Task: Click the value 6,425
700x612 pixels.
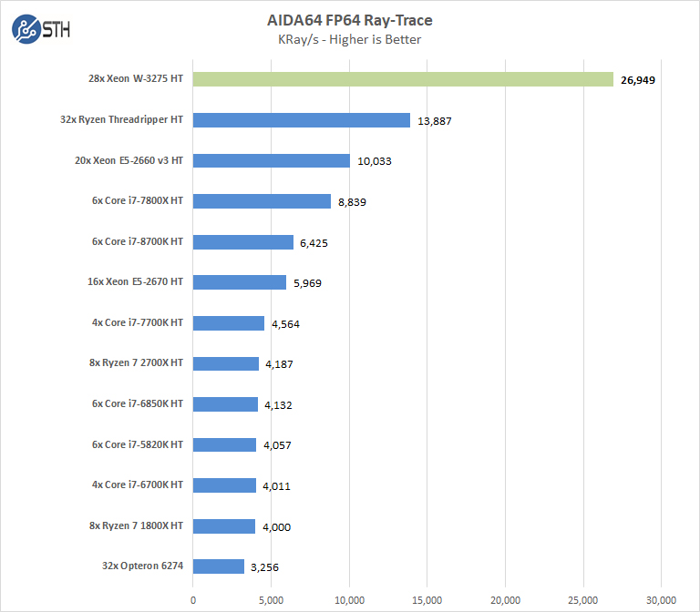Action: (314, 243)
